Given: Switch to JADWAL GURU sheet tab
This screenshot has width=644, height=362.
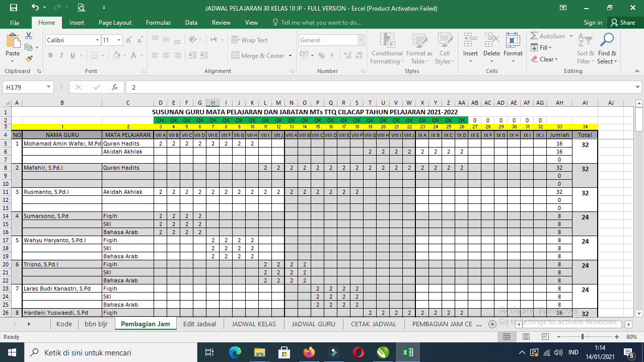Looking at the screenshot, I should 313,324.
